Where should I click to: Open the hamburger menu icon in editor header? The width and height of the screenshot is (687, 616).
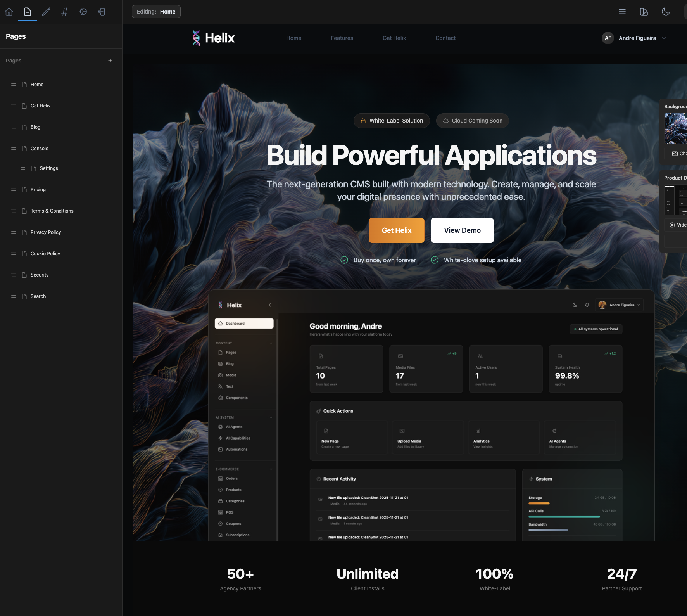[x=622, y=12]
